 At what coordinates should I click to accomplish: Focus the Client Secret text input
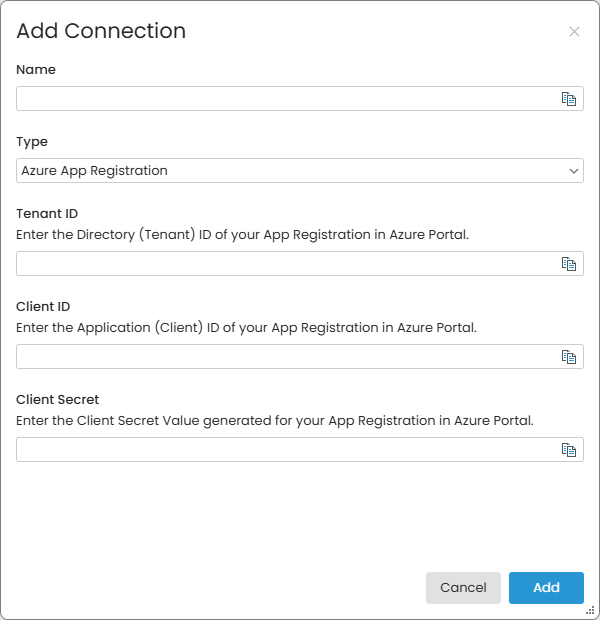pyautogui.click(x=285, y=450)
